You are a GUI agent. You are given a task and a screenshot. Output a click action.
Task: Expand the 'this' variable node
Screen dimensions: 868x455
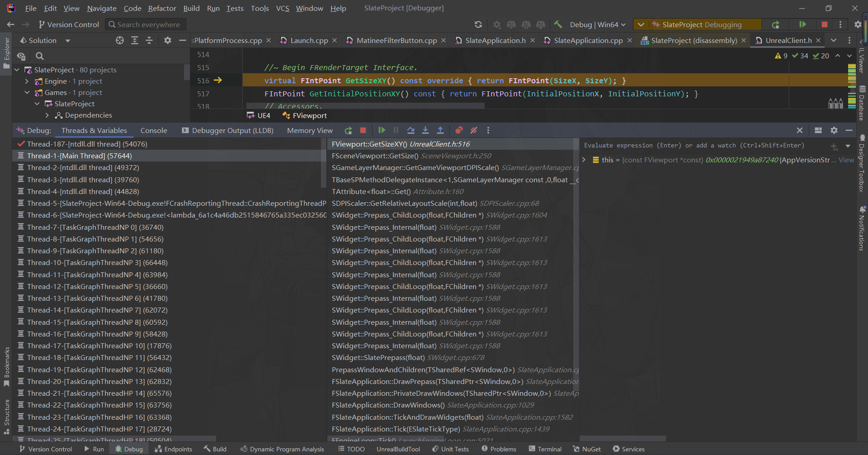point(584,160)
